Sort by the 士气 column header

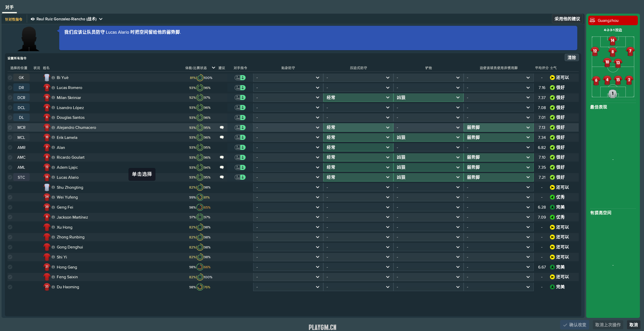point(553,68)
